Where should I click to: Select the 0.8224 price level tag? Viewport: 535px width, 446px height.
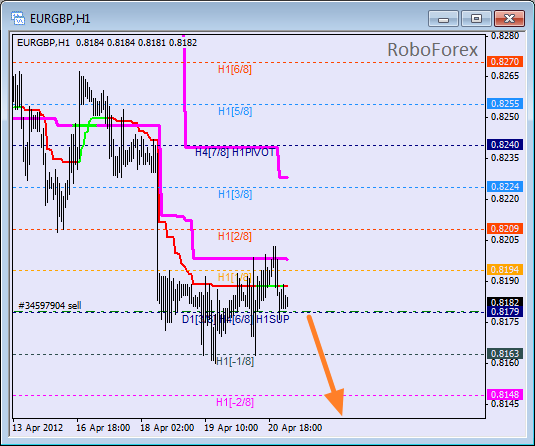click(505, 187)
